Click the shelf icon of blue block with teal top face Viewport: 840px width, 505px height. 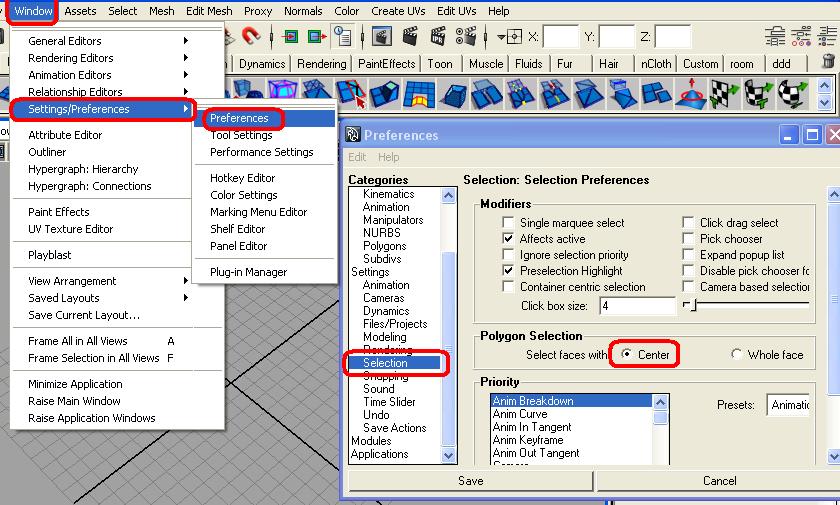[x=385, y=93]
